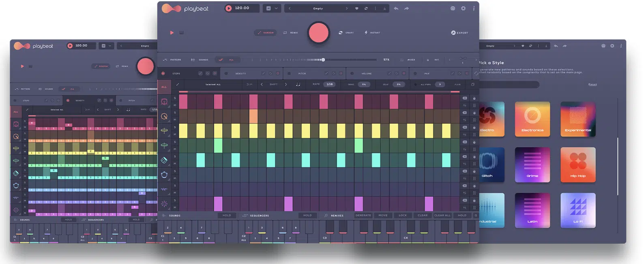Click the Instant button in the center window

pyautogui.click(x=372, y=32)
